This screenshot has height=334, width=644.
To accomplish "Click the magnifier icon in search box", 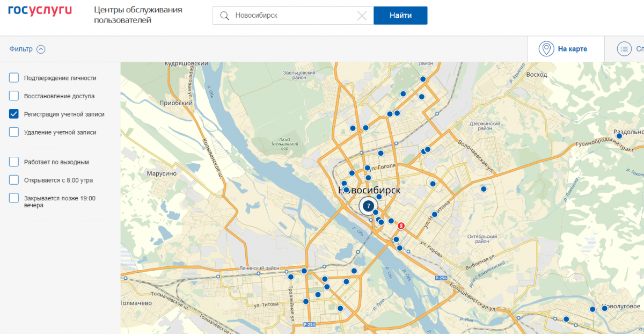I will (225, 16).
